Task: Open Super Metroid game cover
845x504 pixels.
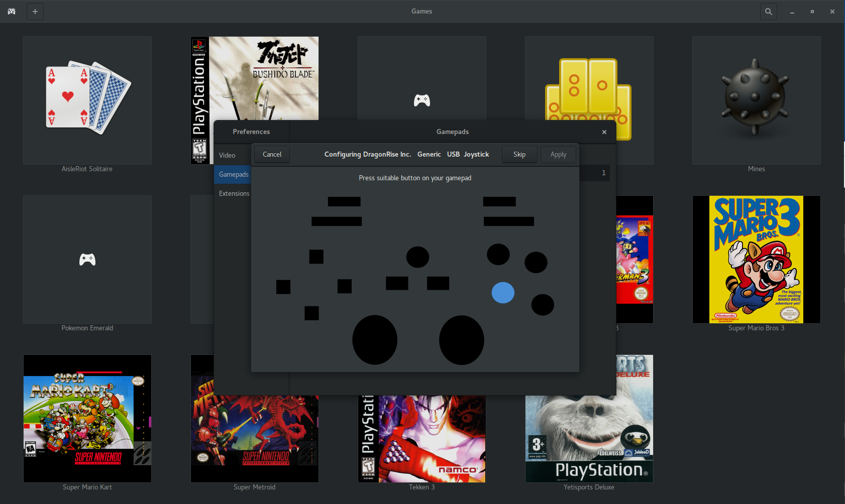Action: coord(255,439)
